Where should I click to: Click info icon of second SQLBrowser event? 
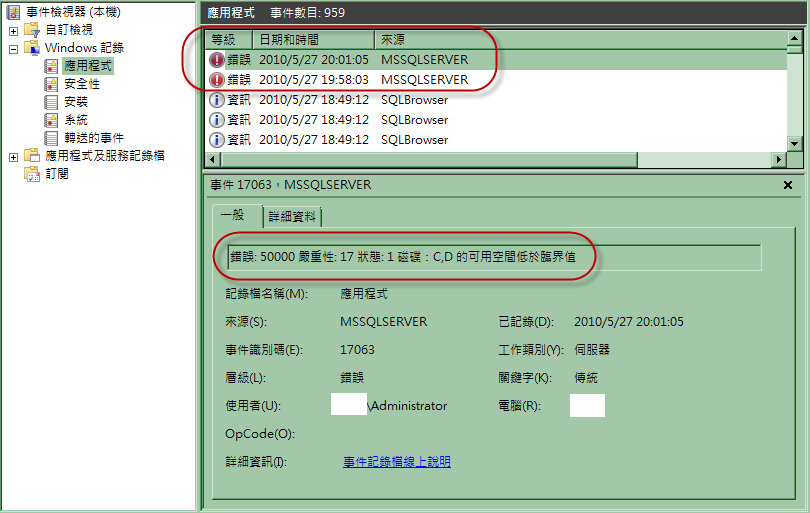click(216, 120)
